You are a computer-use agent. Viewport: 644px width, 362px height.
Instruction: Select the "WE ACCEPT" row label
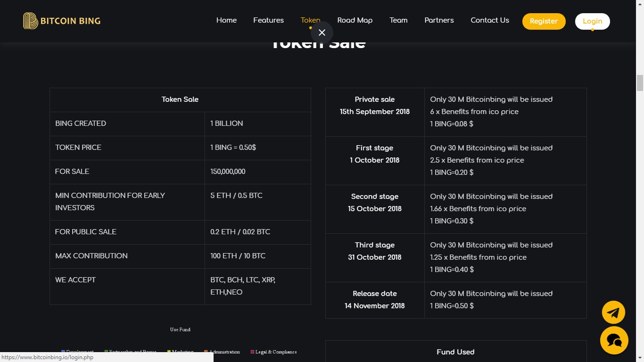(75, 280)
